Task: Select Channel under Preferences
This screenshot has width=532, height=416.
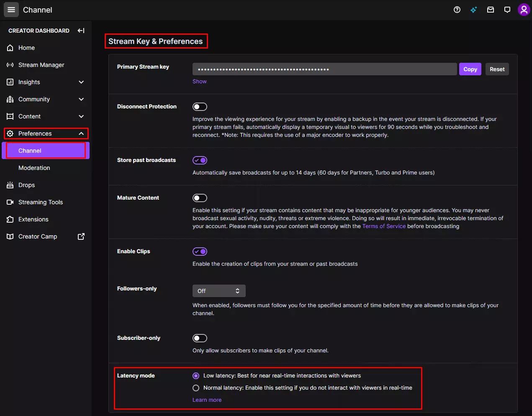Action: click(46, 151)
